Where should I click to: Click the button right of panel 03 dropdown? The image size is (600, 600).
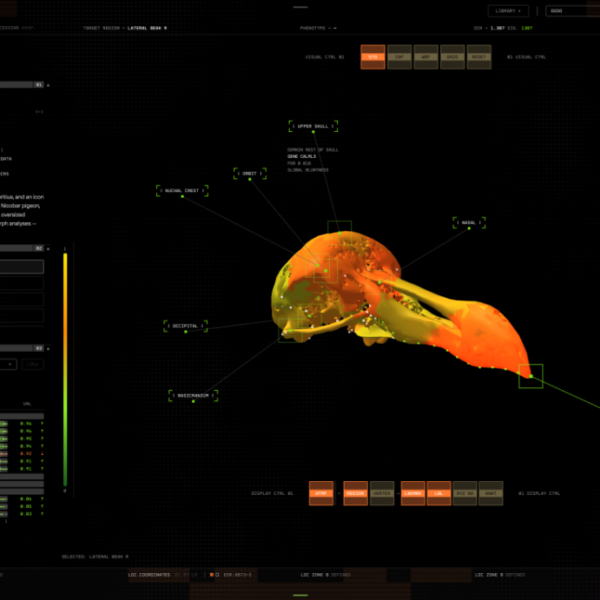(x=33, y=364)
